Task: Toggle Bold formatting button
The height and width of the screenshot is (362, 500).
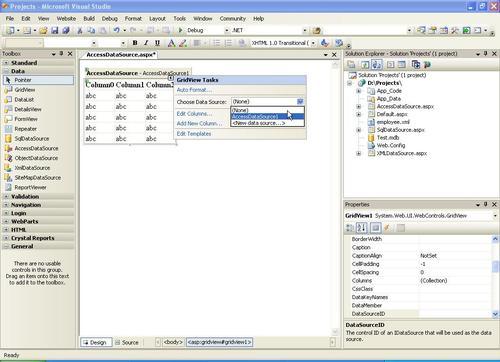Action: tap(135, 43)
